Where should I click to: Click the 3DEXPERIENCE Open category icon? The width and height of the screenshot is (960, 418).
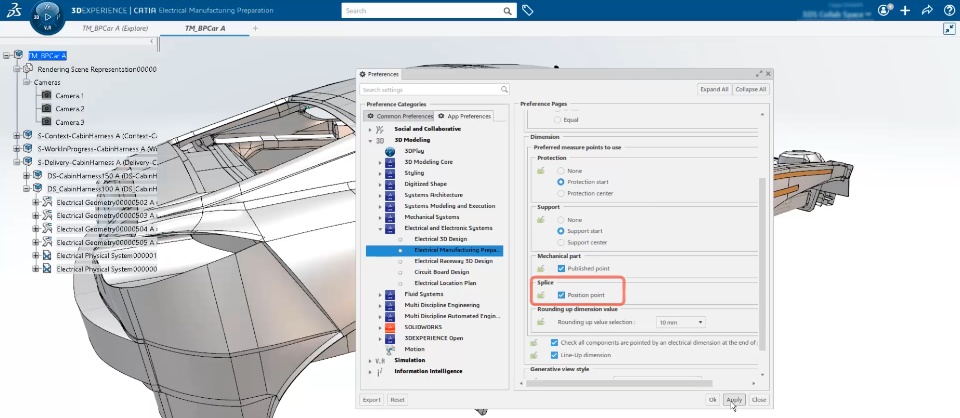[x=390, y=338]
